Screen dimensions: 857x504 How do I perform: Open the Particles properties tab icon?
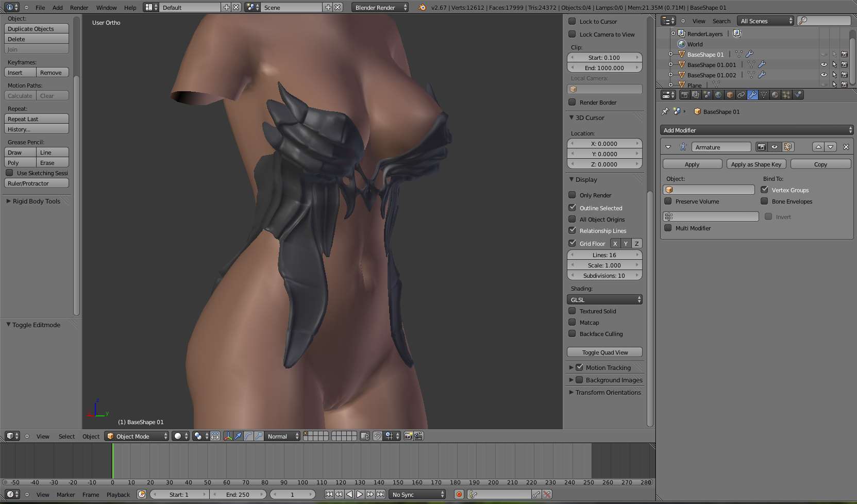pos(786,95)
